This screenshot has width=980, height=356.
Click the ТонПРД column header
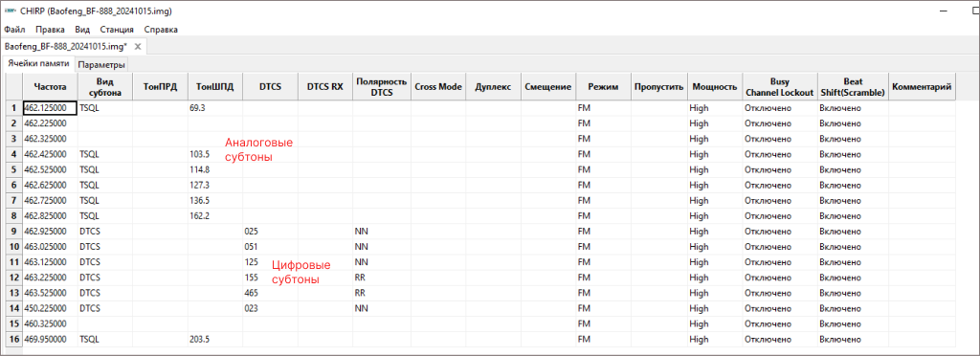click(161, 87)
